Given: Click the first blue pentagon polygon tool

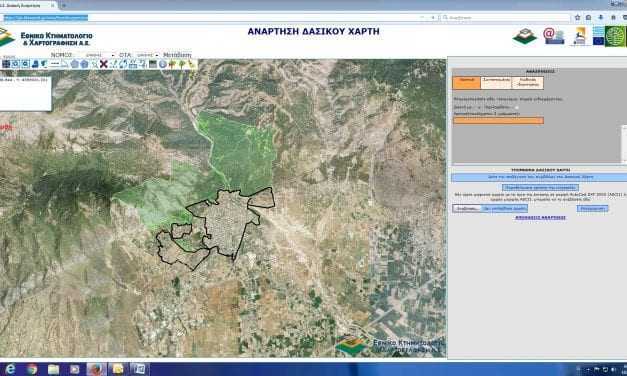Looking at the screenshot, I should (74, 64).
